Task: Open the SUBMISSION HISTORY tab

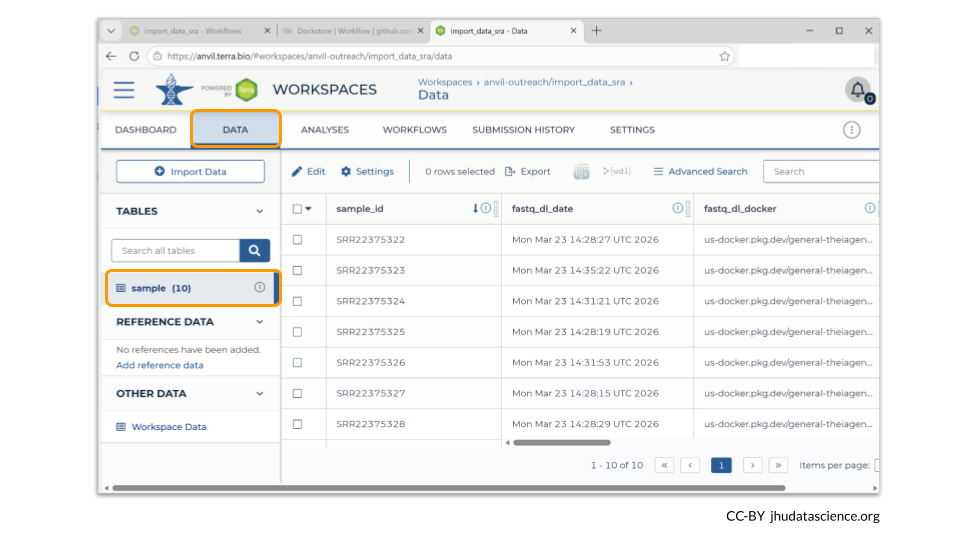Action: tap(523, 130)
